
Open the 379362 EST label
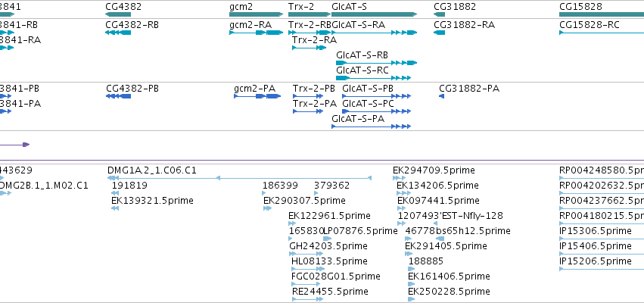(332, 186)
